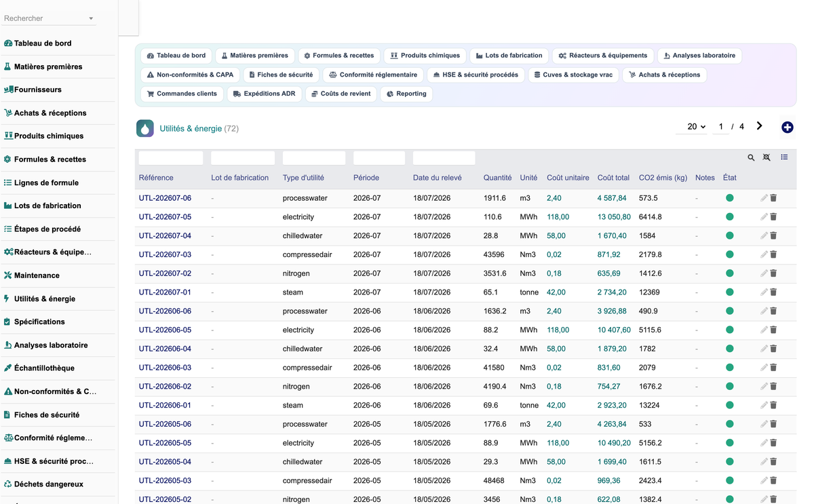Click the Référence column filter field
The image size is (814, 504).
(171, 158)
